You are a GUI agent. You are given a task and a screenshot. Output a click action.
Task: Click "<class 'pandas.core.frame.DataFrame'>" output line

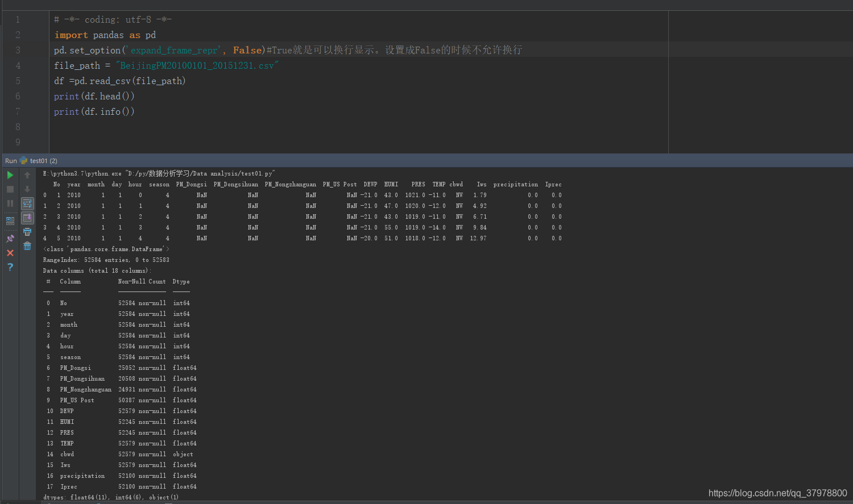point(106,249)
